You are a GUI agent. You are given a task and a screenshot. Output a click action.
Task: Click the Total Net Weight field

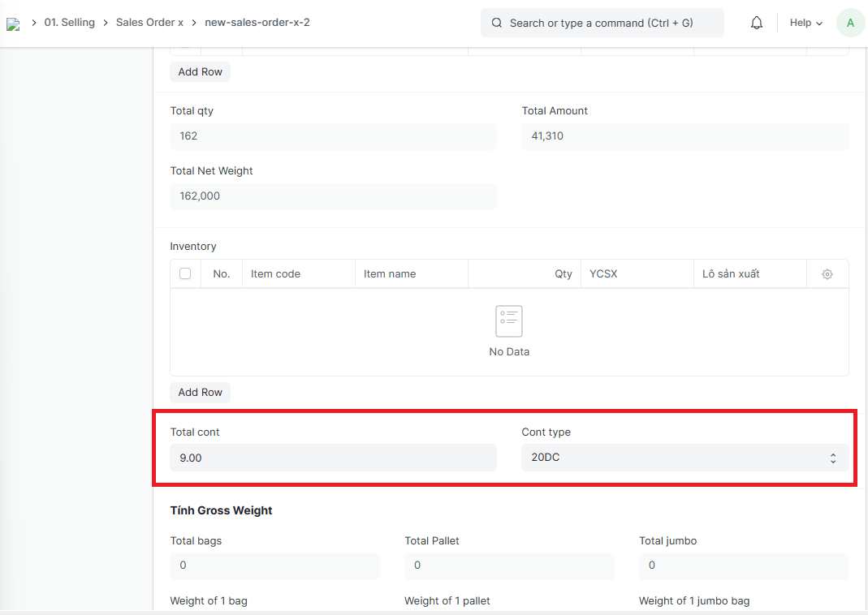(333, 196)
